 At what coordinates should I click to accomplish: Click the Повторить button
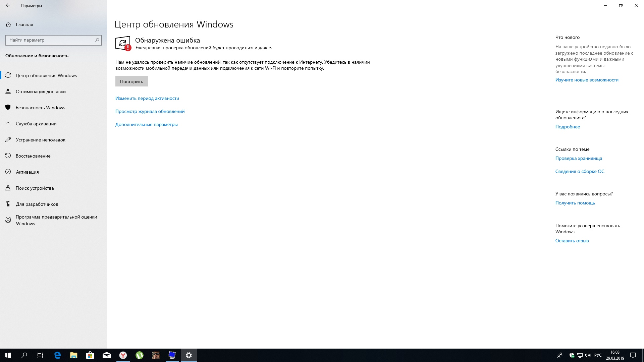coord(131,81)
